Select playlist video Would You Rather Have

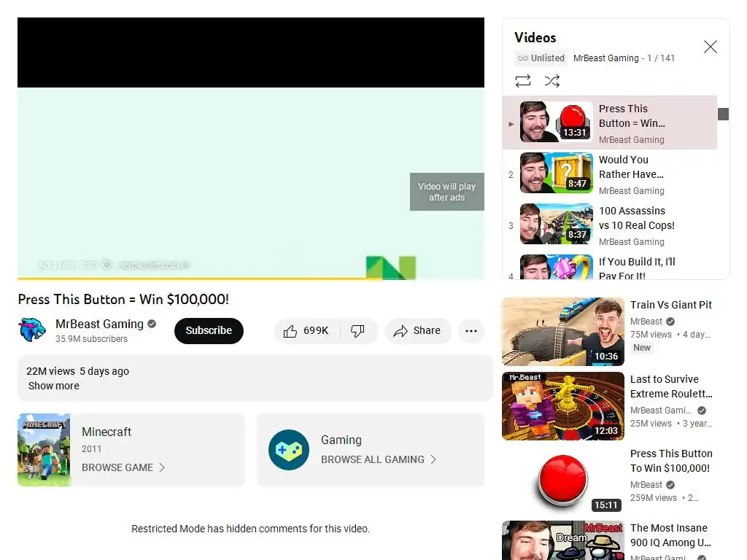coord(609,174)
